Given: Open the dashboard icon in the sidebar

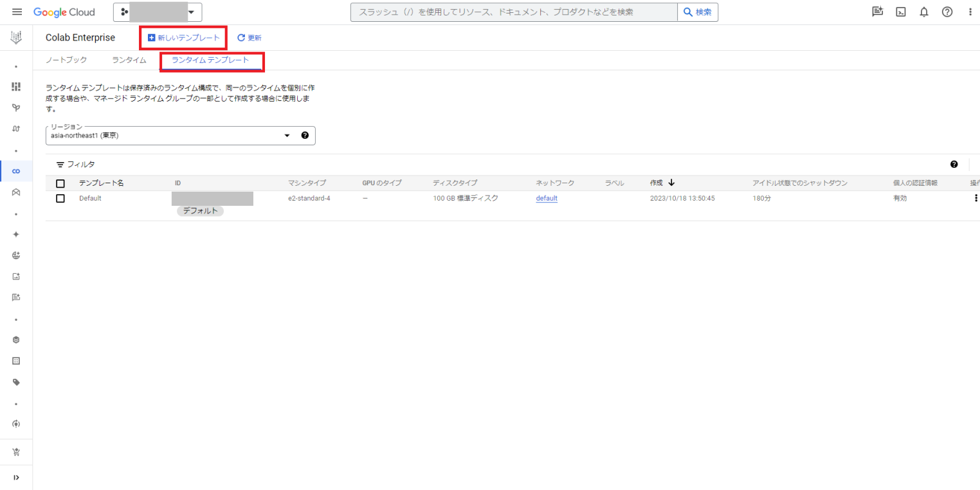Looking at the screenshot, I should point(16,87).
